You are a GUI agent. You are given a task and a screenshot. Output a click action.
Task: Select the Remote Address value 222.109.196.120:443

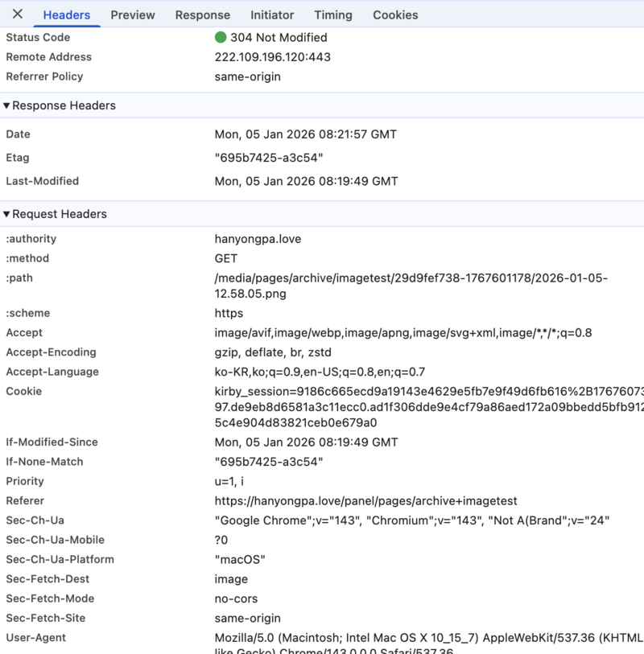(x=272, y=57)
